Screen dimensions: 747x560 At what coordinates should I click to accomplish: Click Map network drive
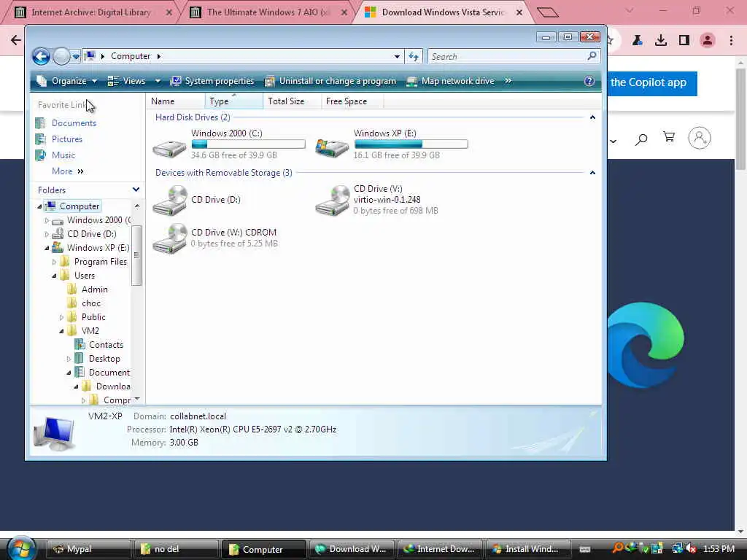point(451,81)
